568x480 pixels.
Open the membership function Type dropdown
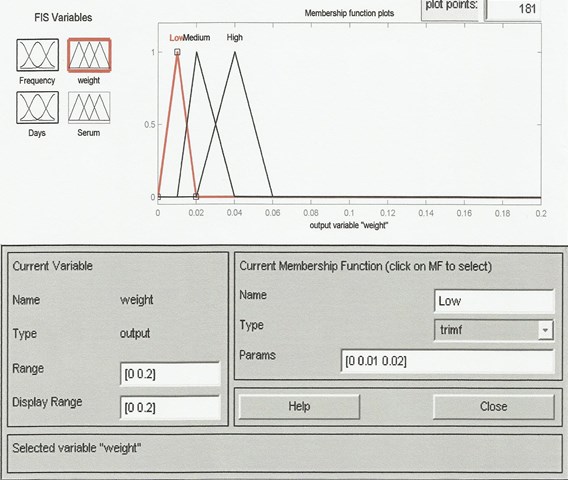click(494, 330)
